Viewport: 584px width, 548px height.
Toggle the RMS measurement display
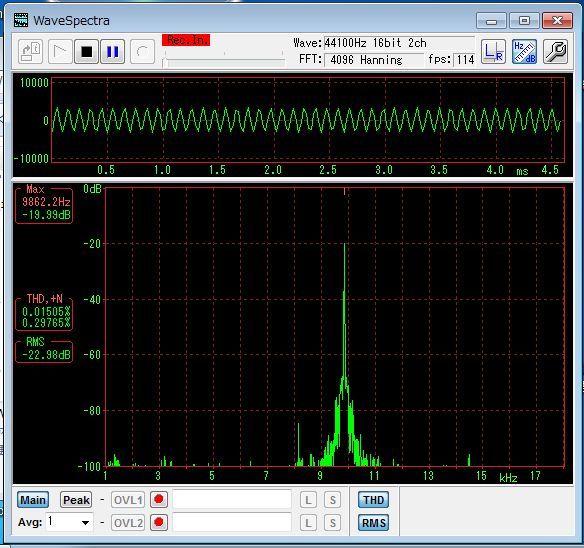pos(373,523)
